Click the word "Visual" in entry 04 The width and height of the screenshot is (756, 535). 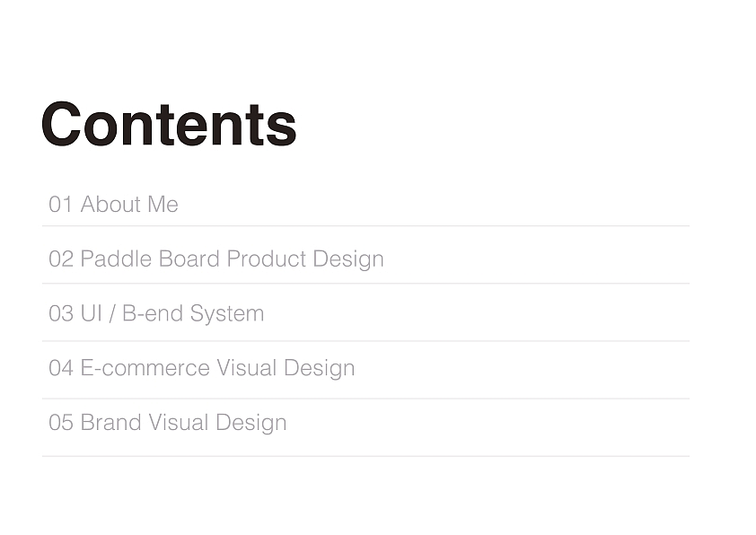(x=246, y=368)
